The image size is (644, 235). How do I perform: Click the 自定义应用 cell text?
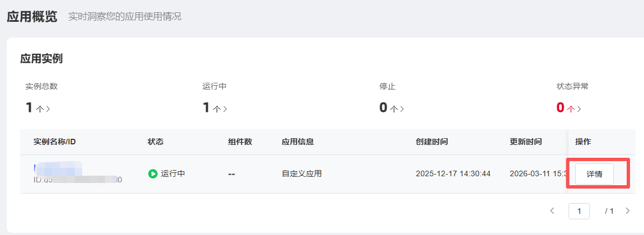coord(301,174)
